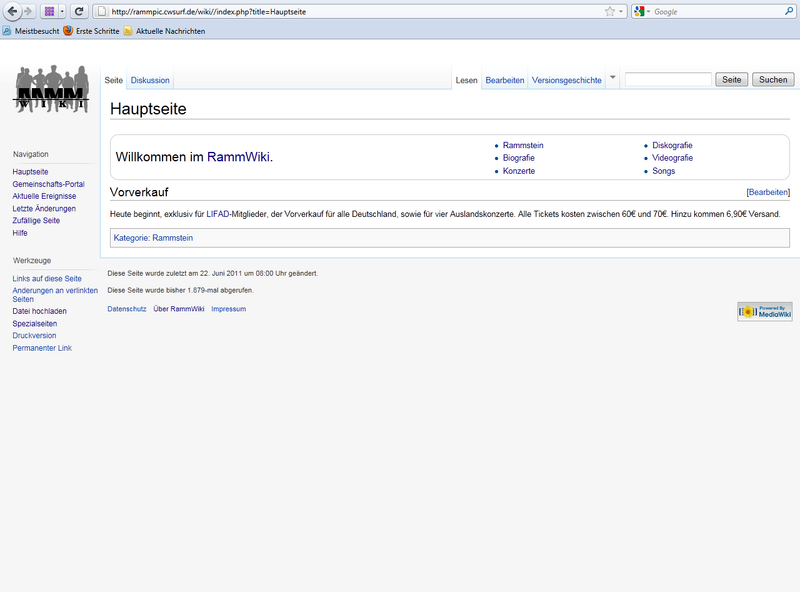Click the Google icon in the search bar
800x592 pixels.
[640, 11]
